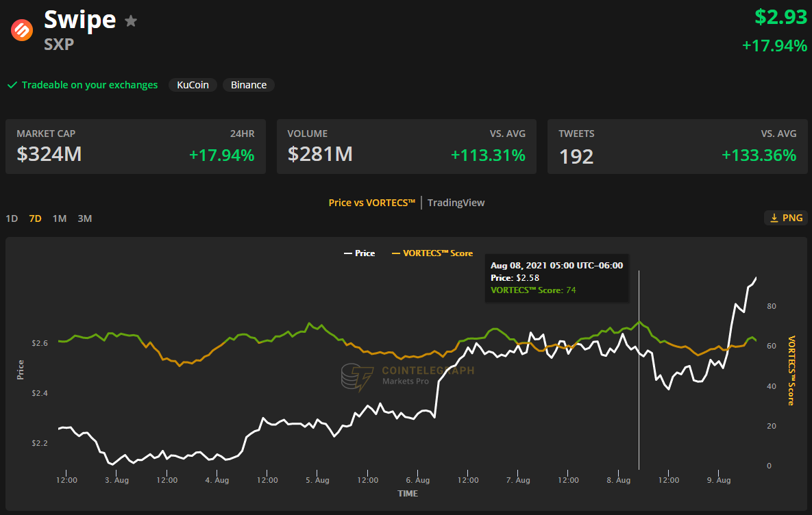Click the Market Cap $324M card

pyautogui.click(x=135, y=146)
